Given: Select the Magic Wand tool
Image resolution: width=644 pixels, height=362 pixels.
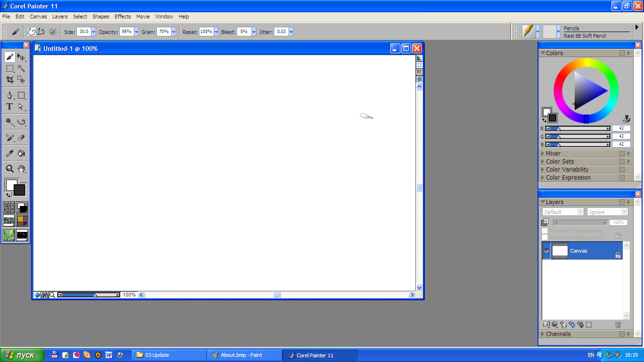Looking at the screenshot, I should coord(21,69).
